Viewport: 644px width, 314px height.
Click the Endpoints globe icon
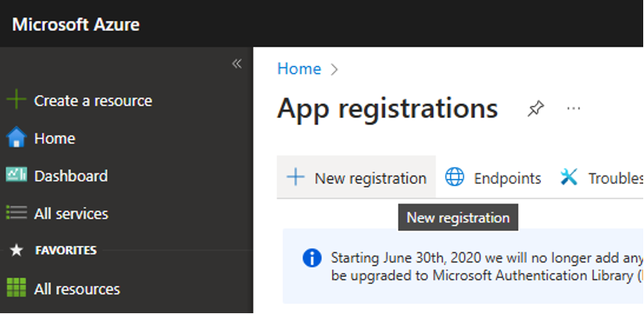point(455,177)
